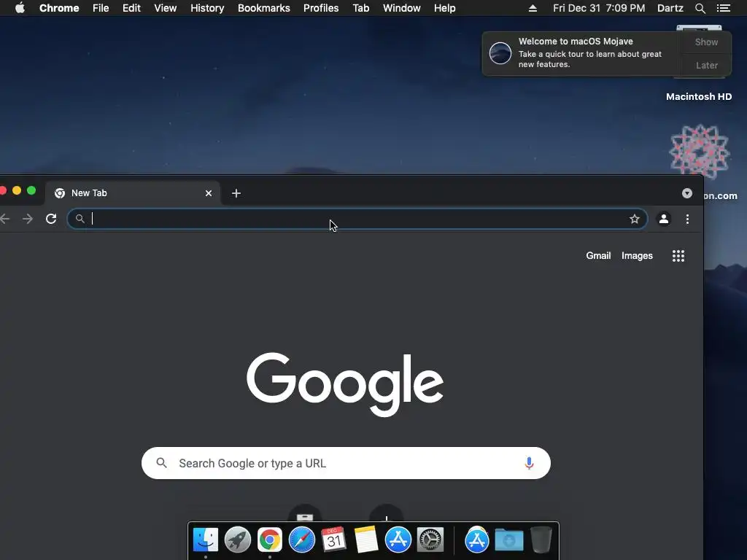The height and width of the screenshot is (560, 747).
Task: Bookmark this tab with the star icon
Action: coord(634,219)
